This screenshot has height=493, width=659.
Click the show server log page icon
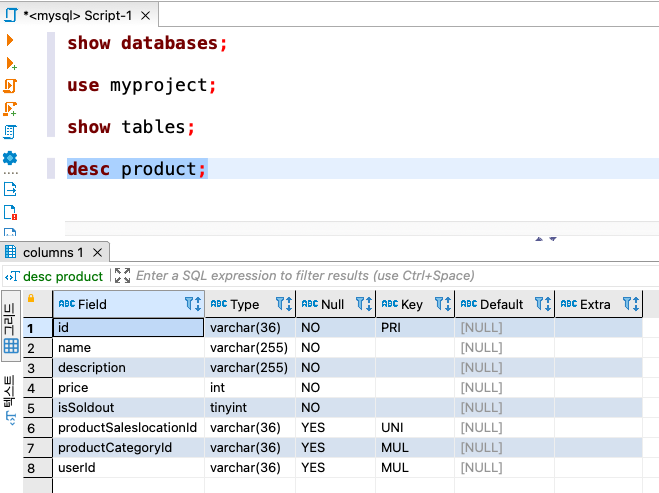click(x=10, y=212)
